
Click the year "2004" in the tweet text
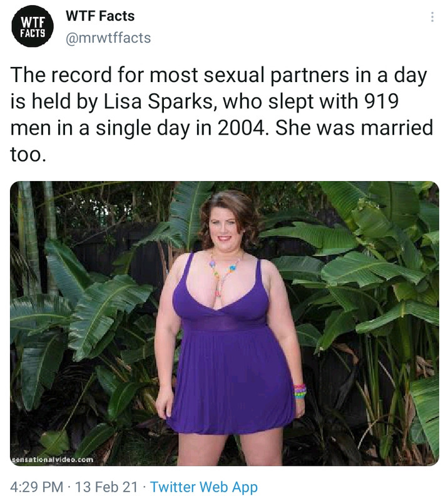241,128
